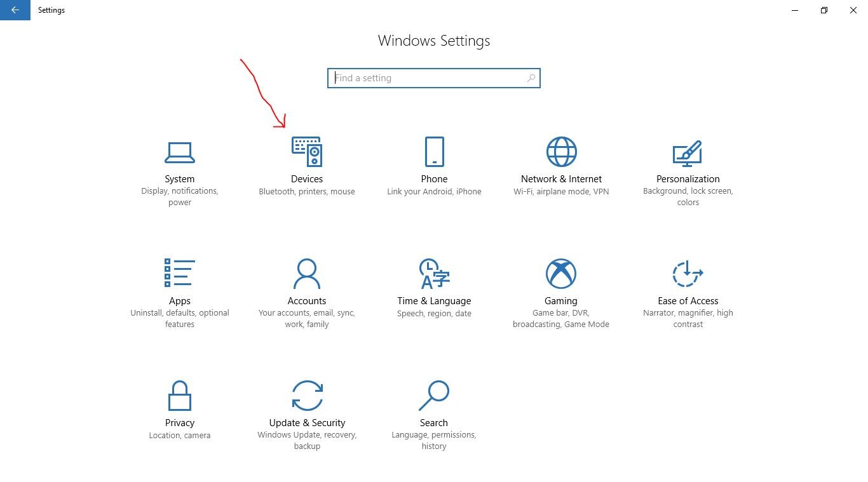Open Bluetooth options via Devices tile
The width and height of the screenshot is (868, 482).
point(307,165)
